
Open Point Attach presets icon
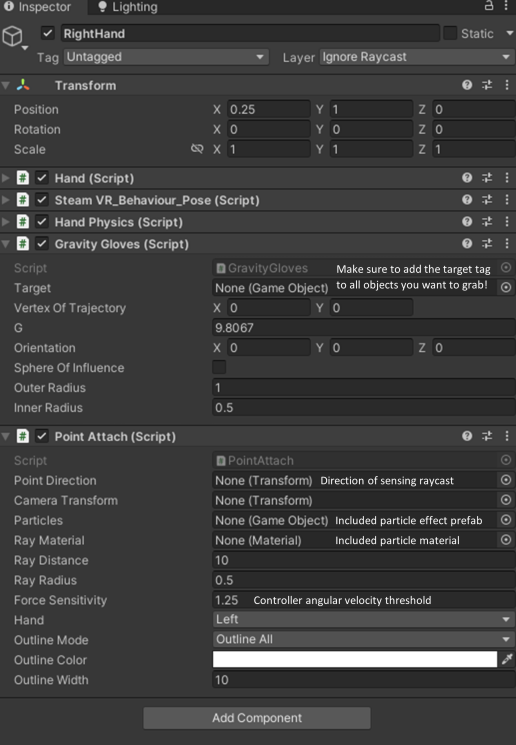tap(487, 436)
